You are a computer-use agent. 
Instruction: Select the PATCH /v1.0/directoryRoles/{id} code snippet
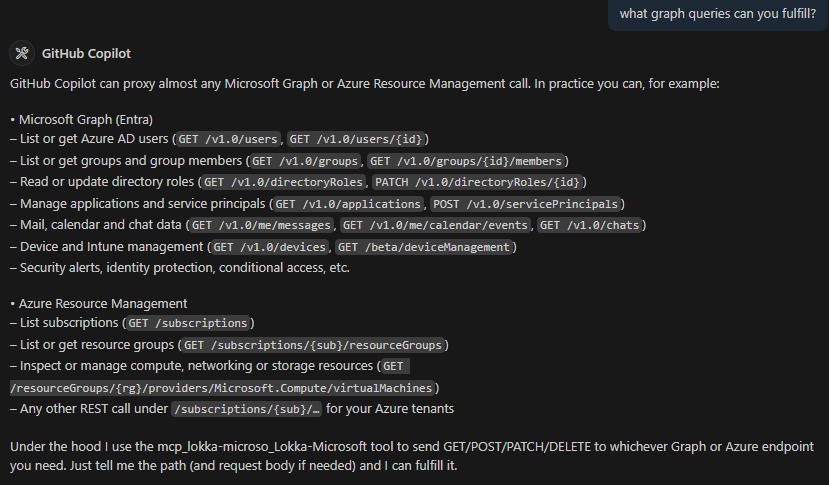(x=477, y=182)
